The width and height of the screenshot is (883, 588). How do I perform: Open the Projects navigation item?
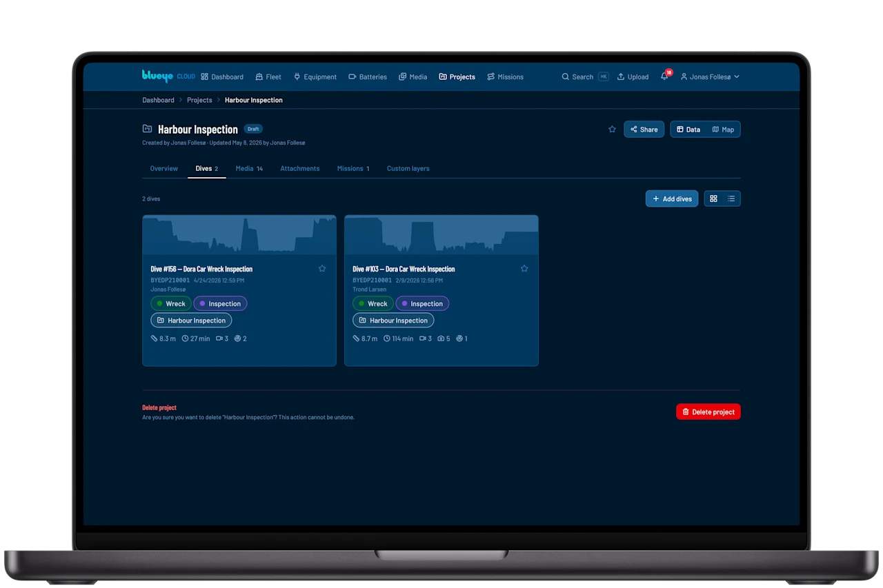pyautogui.click(x=457, y=77)
